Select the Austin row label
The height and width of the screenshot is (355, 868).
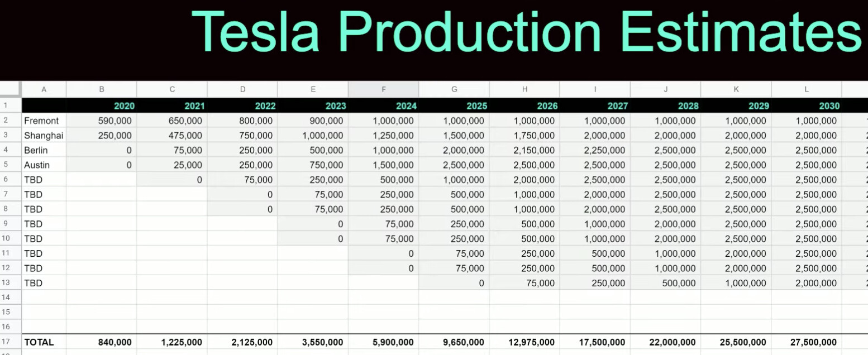44,165
